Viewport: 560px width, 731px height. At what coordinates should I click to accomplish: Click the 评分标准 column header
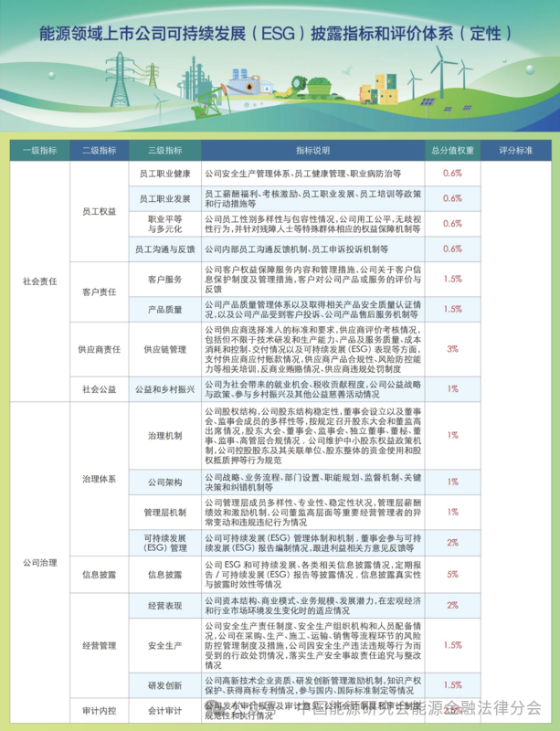click(x=516, y=151)
